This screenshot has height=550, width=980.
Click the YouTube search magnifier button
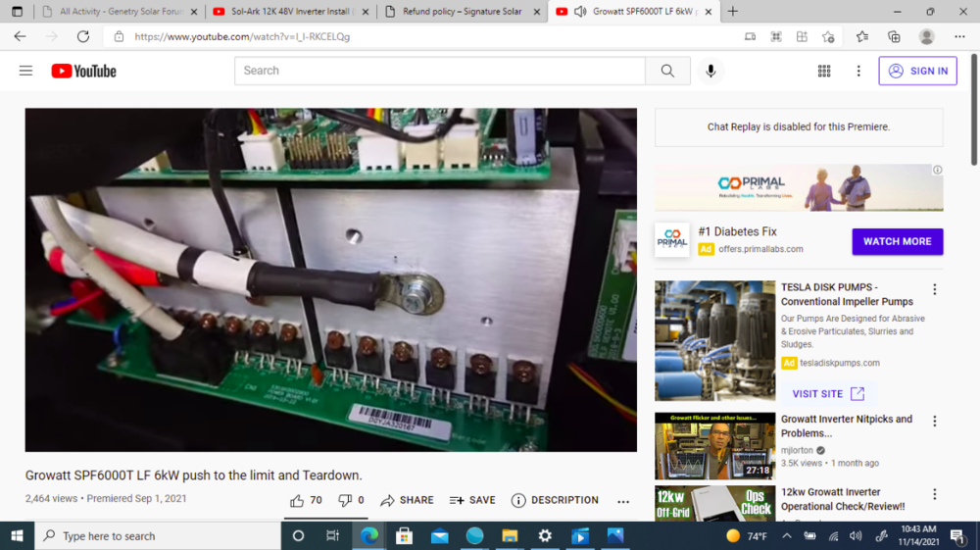(667, 71)
